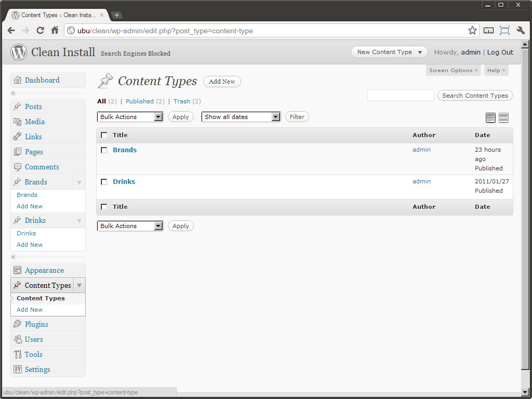This screenshot has height=399, width=532.
Task: Click the WordPress logo in the header
Action: (x=18, y=52)
